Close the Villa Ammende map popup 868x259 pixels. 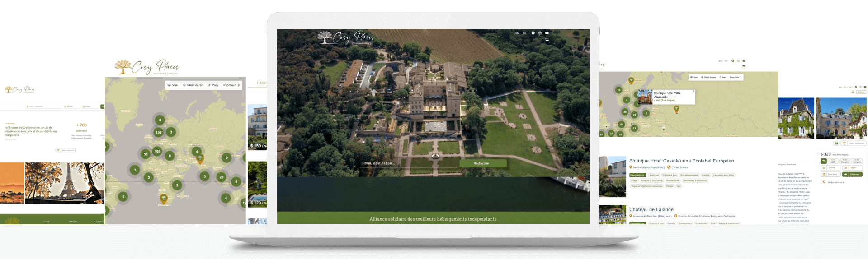(693, 91)
